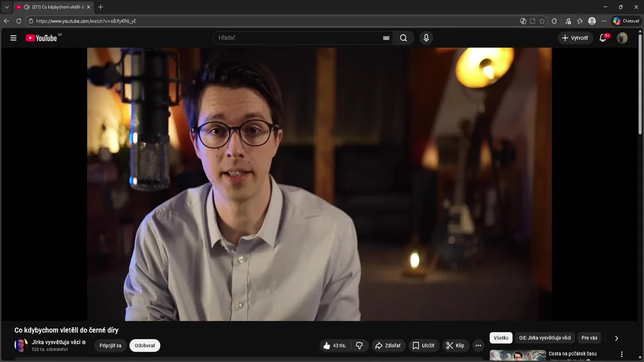This screenshot has height=362, width=644.
Task: Share the video with Zdieľať
Action: [x=388, y=345]
